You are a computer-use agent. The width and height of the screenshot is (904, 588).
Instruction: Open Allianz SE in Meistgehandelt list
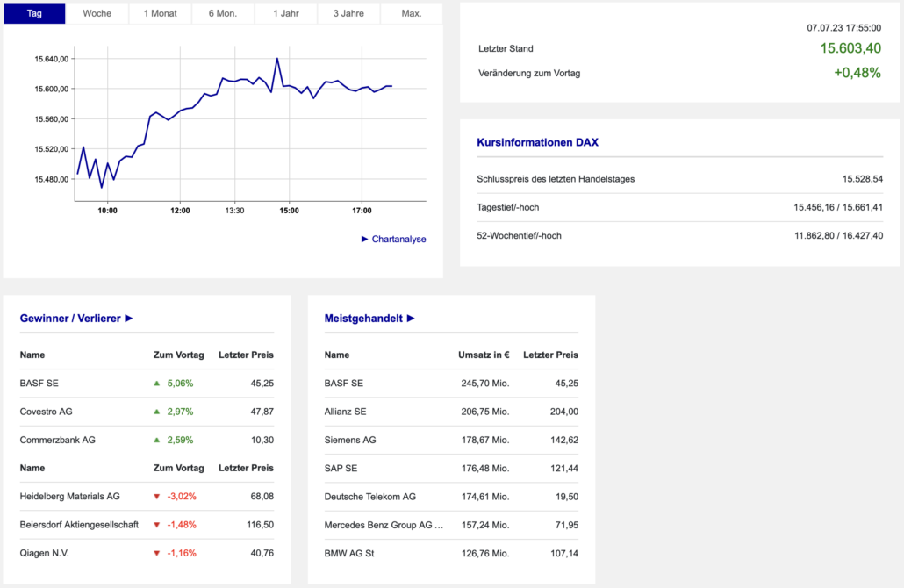click(x=346, y=412)
